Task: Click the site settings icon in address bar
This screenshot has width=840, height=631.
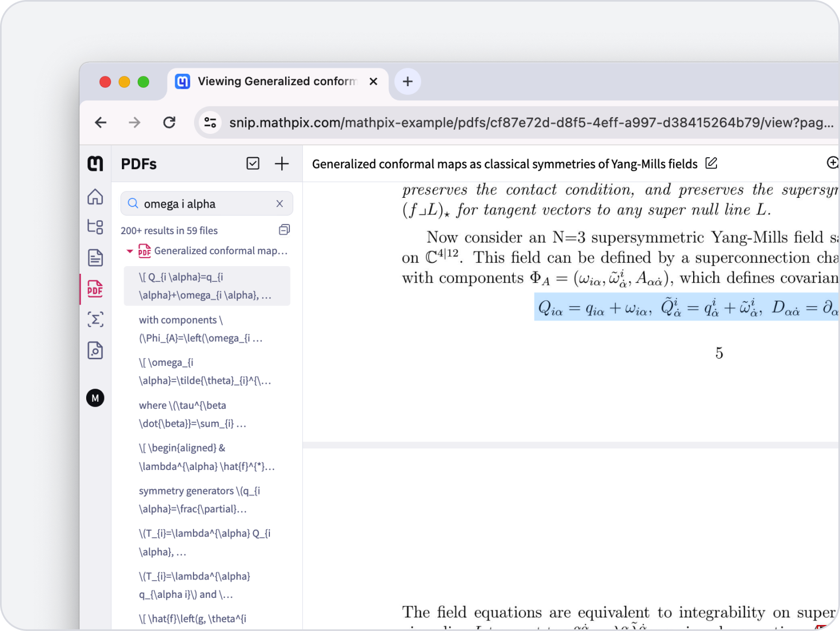Action: 210,123
